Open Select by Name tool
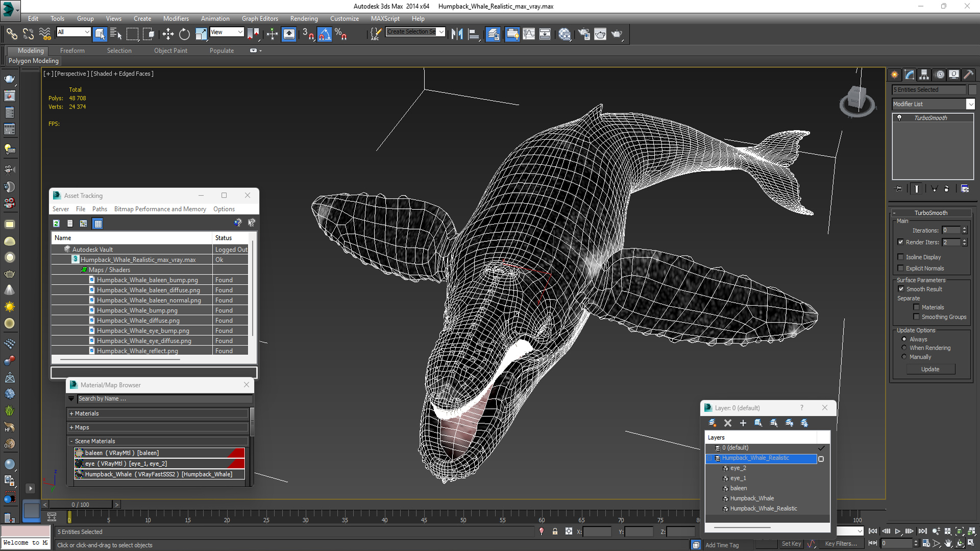This screenshot has width=980, height=551. point(116,34)
